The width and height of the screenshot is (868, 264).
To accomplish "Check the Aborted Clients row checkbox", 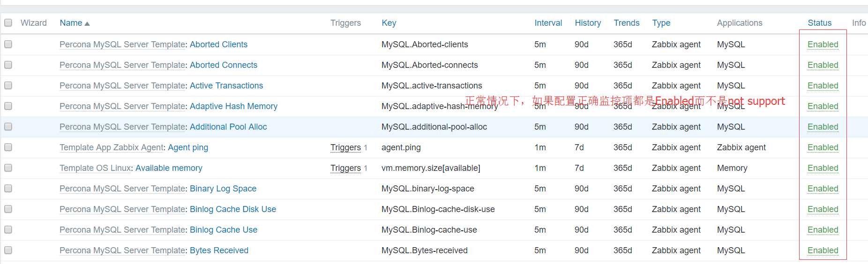I will coord(8,44).
